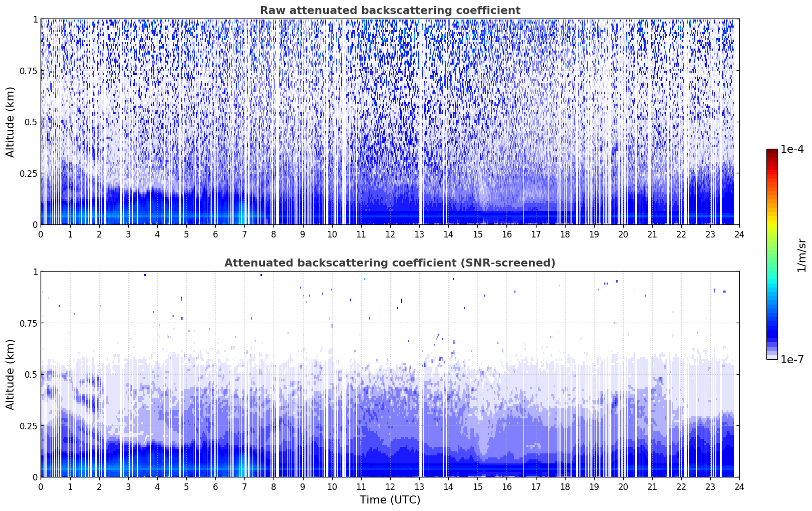Click time tick "16" under the SNR-screened plot
This screenshot has width=812, height=511.
(506, 486)
